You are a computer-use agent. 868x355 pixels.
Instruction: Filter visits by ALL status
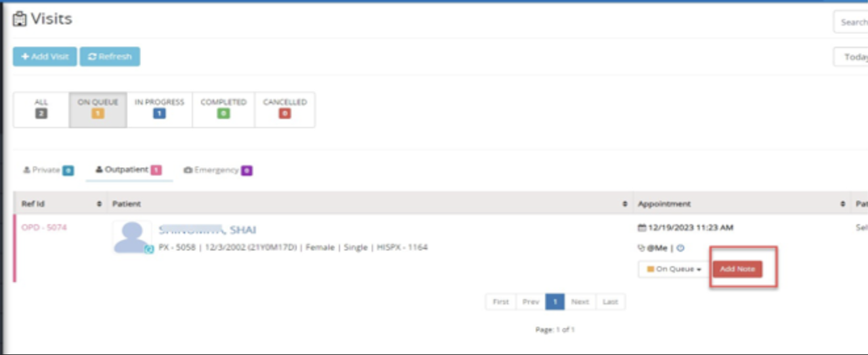point(41,109)
